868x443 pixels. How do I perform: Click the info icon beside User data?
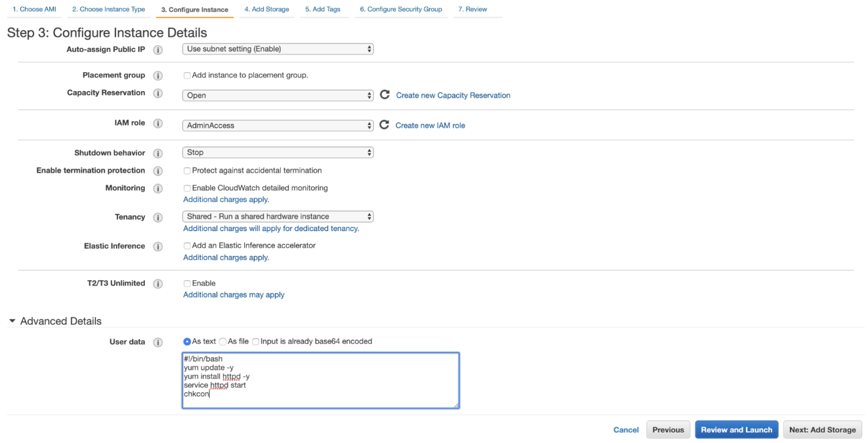pyautogui.click(x=157, y=343)
